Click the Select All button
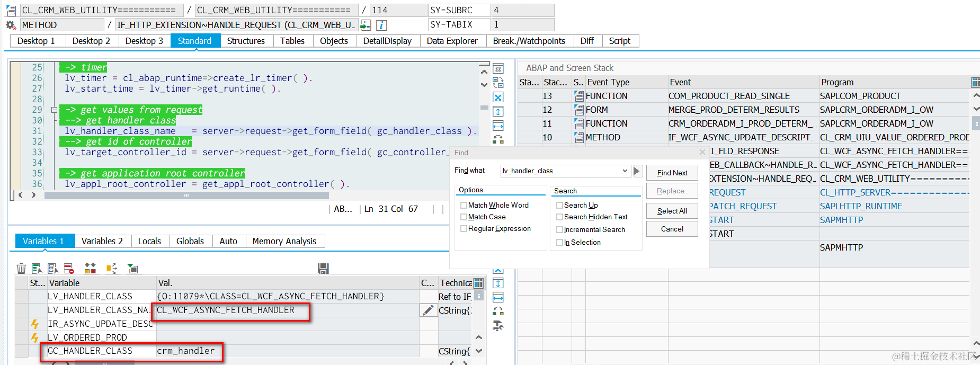980x365 pixels. coord(672,211)
